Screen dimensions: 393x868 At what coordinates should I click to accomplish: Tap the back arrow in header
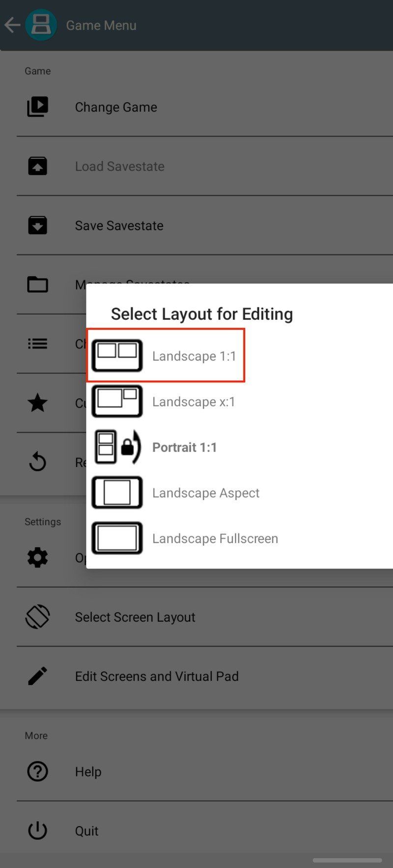pos(12,25)
